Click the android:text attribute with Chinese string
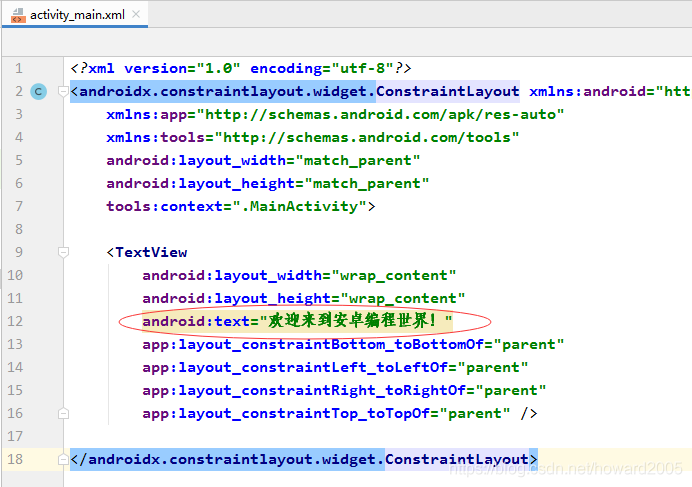The image size is (692, 487). (297, 321)
